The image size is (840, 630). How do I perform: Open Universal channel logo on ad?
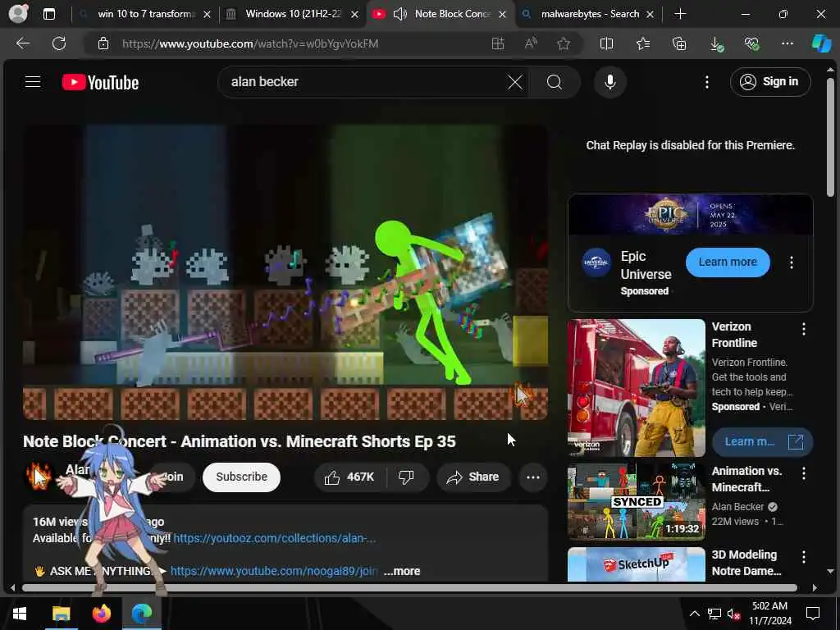coord(596,262)
